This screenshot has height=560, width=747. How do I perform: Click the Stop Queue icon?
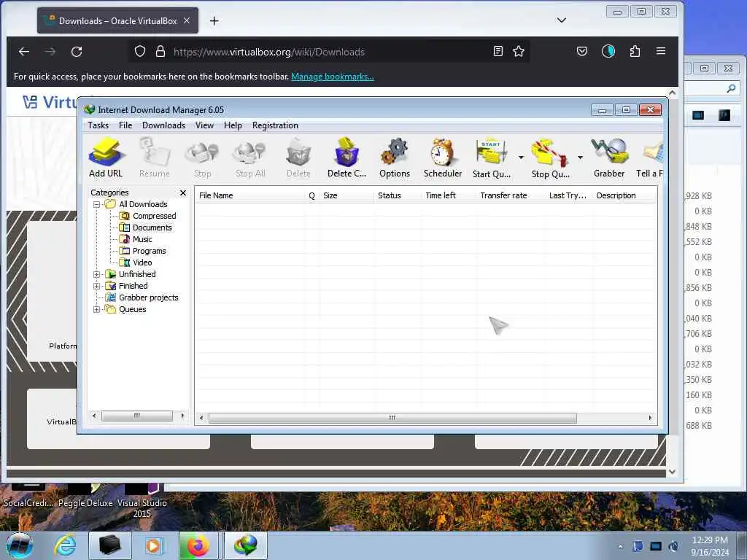(x=550, y=157)
